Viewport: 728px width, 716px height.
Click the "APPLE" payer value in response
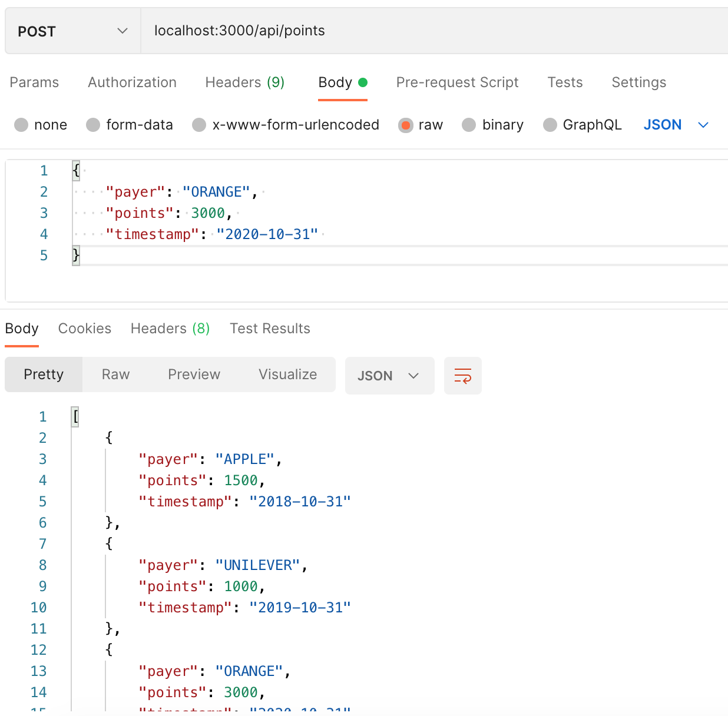(245, 459)
